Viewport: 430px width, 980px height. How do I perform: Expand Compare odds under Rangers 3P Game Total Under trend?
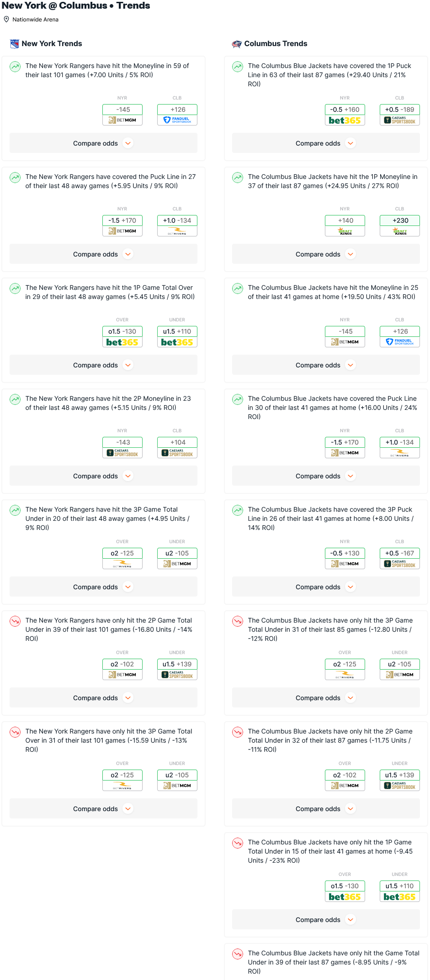pos(103,587)
